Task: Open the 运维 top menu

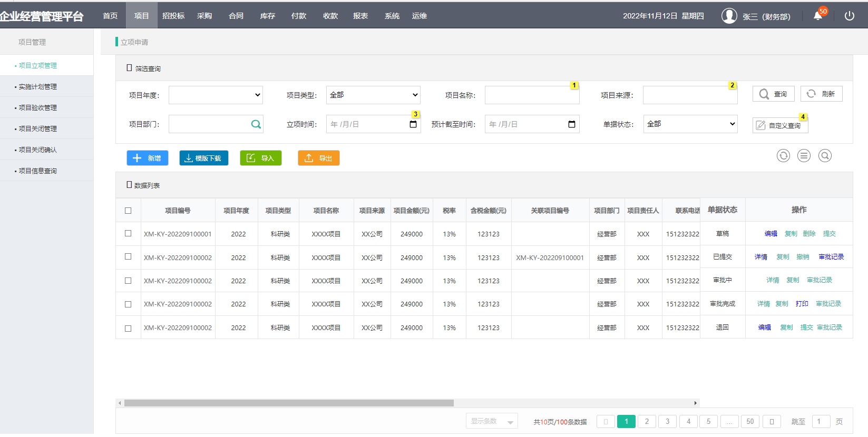Action: pyautogui.click(x=420, y=16)
